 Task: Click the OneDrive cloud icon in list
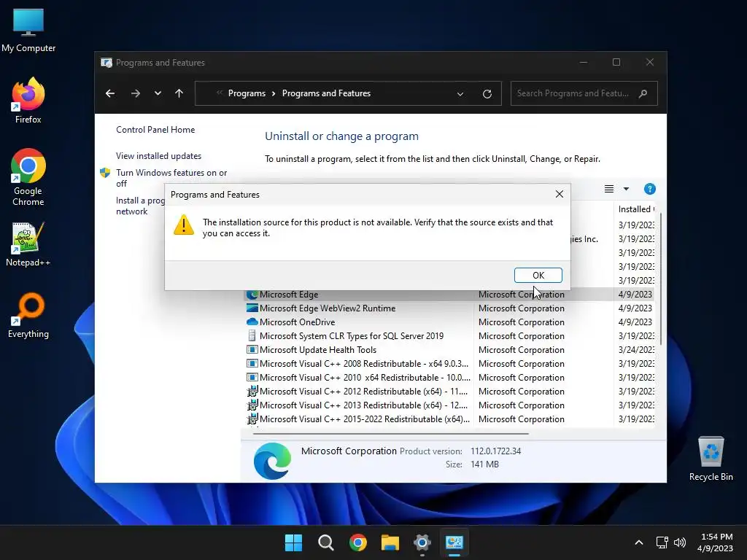pyautogui.click(x=252, y=322)
